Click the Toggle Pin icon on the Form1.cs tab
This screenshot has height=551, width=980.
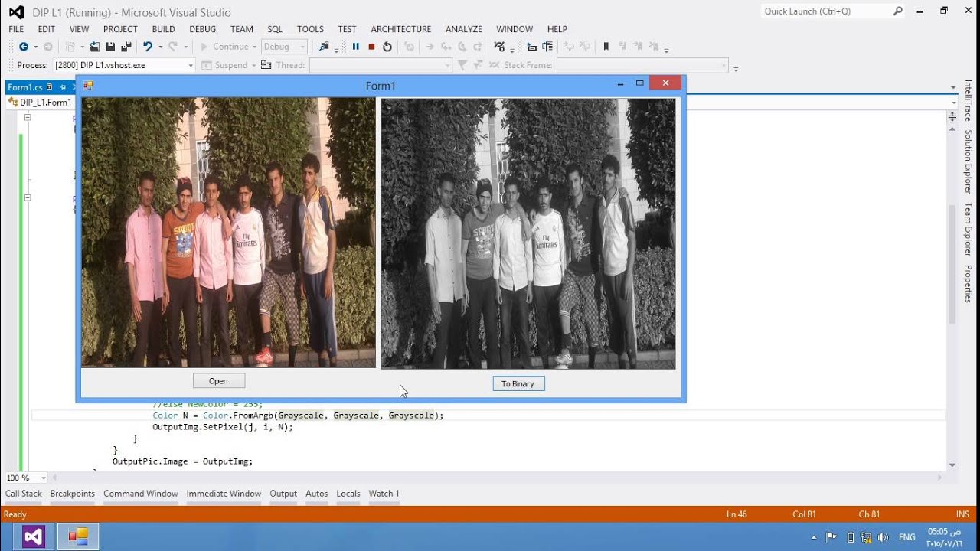(63, 87)
